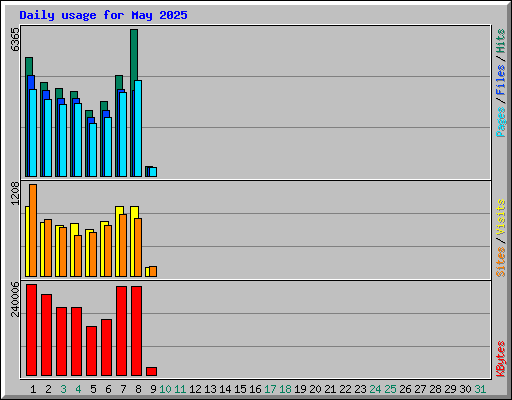
Task: Select day label '30' on the x-axis
Action: (465, 389)
